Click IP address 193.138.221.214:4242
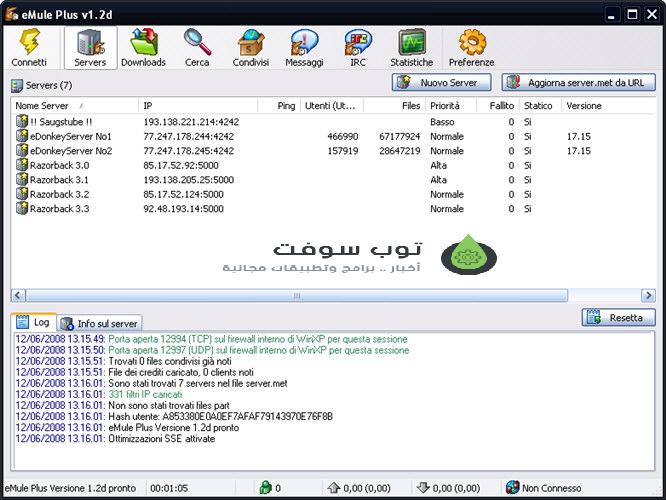 point(191,122)
